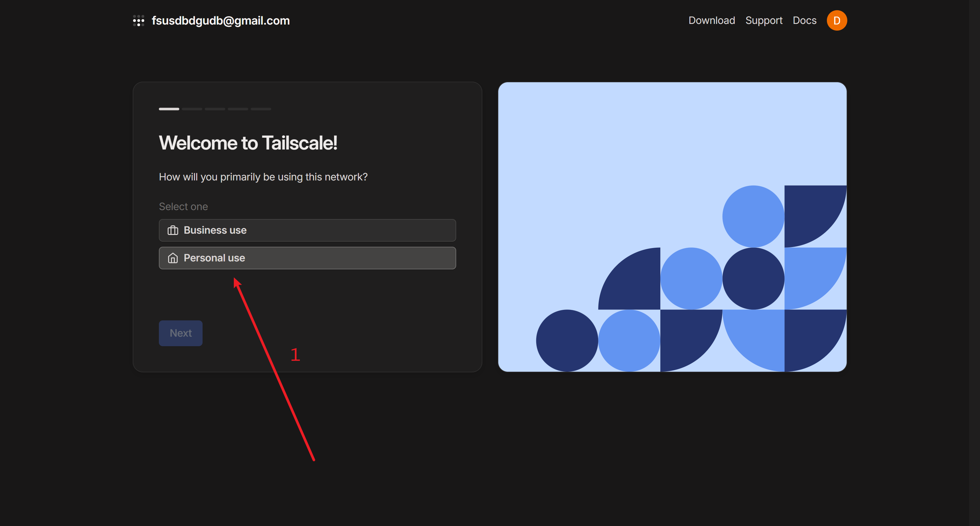Open the Download link in header
This screenshot has width=980, height=526.
coord(712,20)
